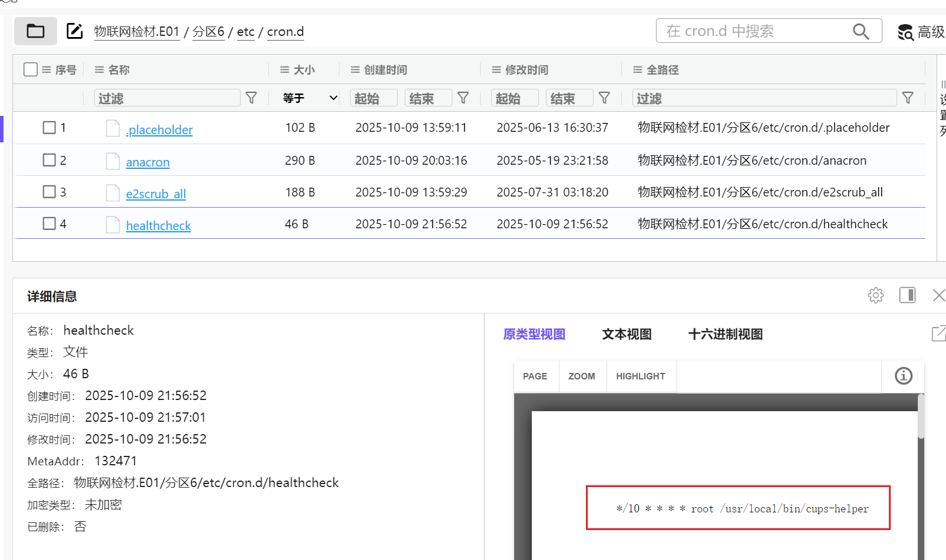Click the viewer info icon

903,376
